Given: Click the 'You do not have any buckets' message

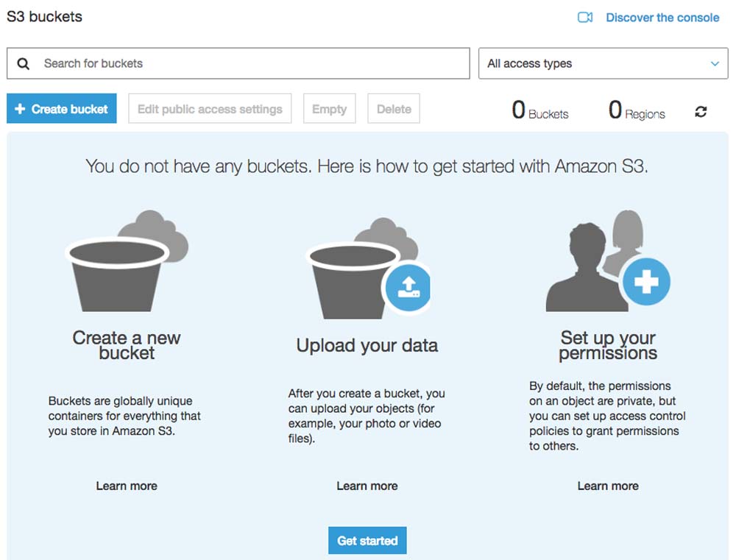Looking at the screenshot, I should tap(367, 166).
